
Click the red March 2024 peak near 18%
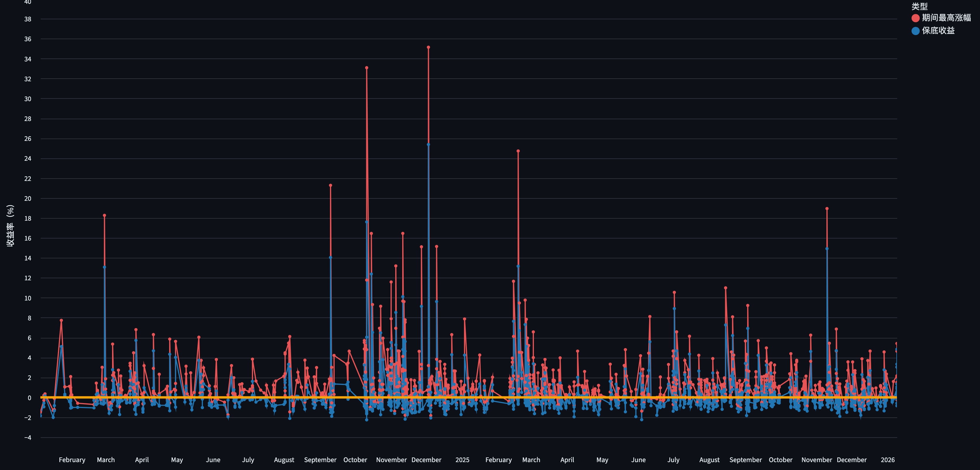(104, 216)
